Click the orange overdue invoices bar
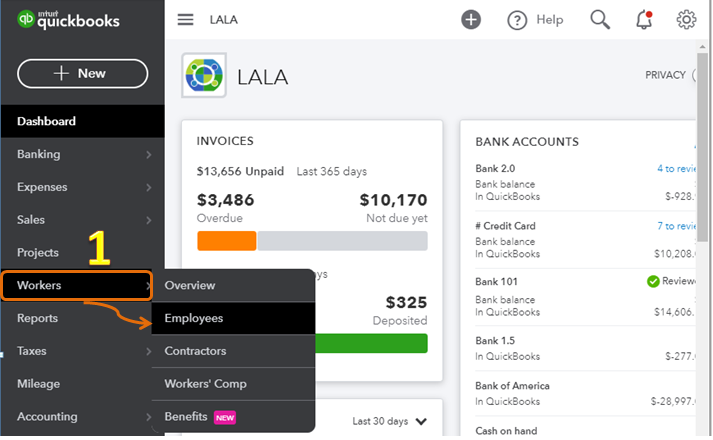This screenshot has height=440, width=713. 227,241
